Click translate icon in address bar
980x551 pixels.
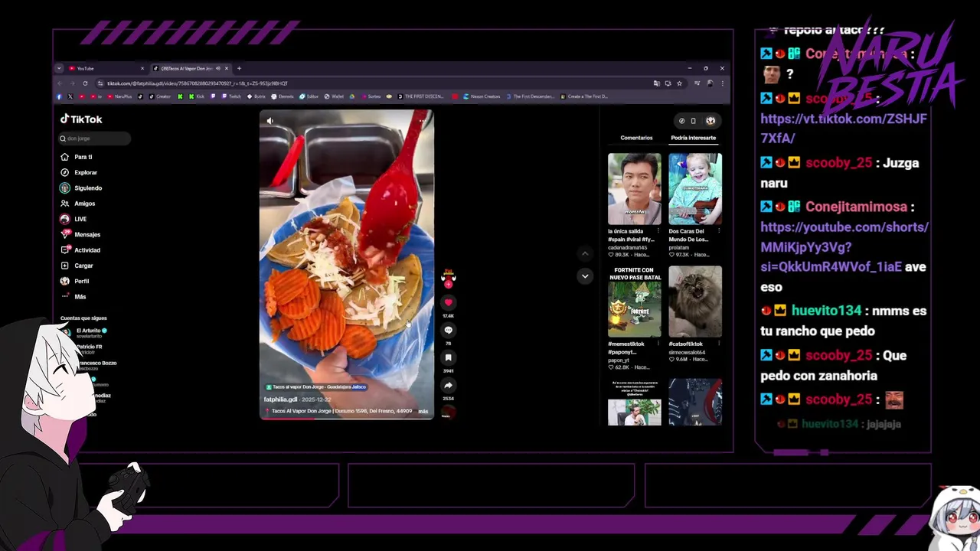coord(657,83)
